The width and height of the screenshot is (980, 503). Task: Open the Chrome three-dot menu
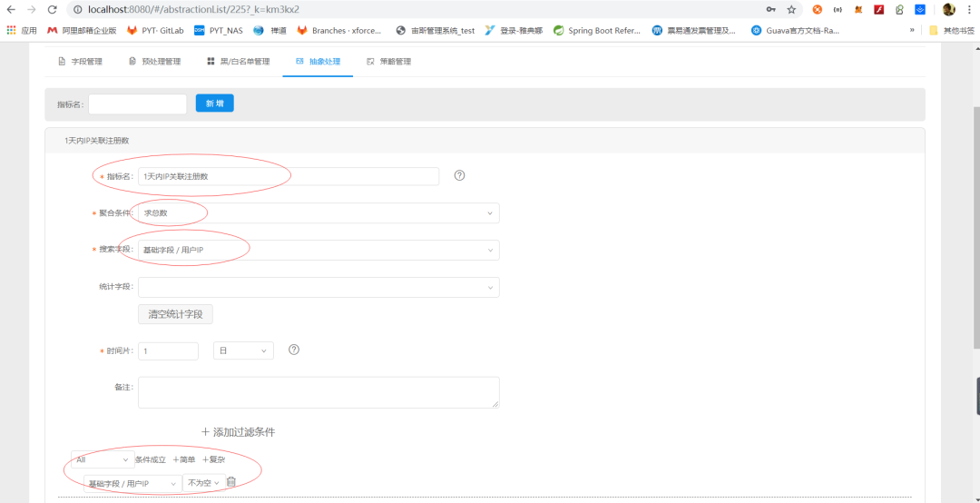tap(968, 9)
